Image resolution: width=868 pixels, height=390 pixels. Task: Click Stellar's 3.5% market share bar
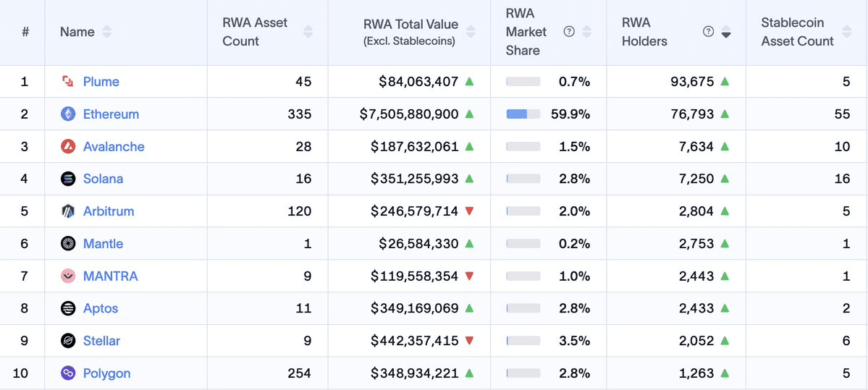523,341
